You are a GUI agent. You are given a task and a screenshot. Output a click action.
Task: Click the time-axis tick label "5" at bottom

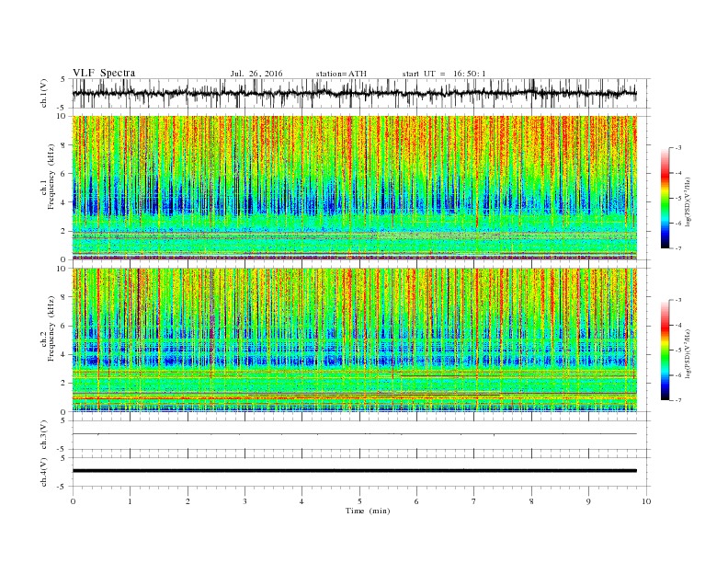click(x=359, y=501)
